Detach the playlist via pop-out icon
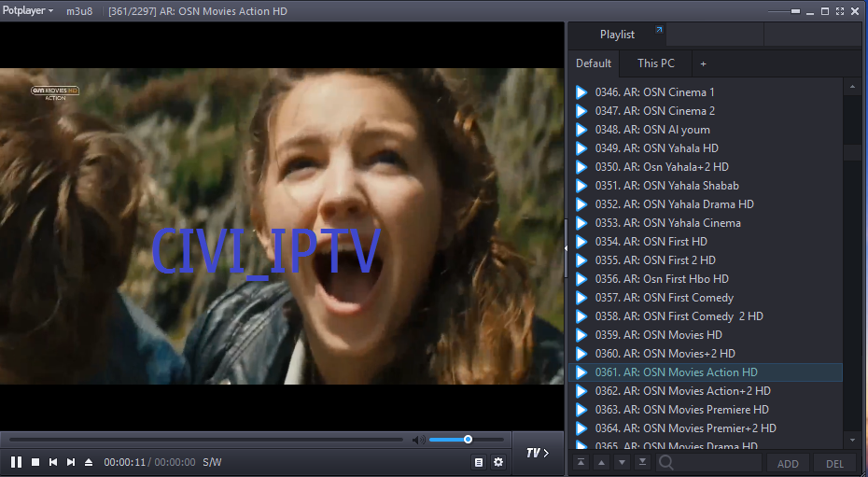The image size is (868, 477). (659, 30)
